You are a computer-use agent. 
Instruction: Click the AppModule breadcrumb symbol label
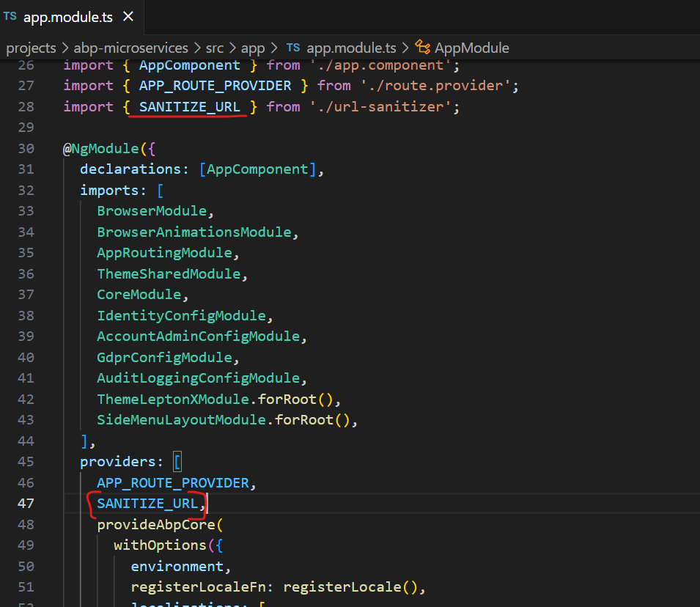[x=471, y=48]
